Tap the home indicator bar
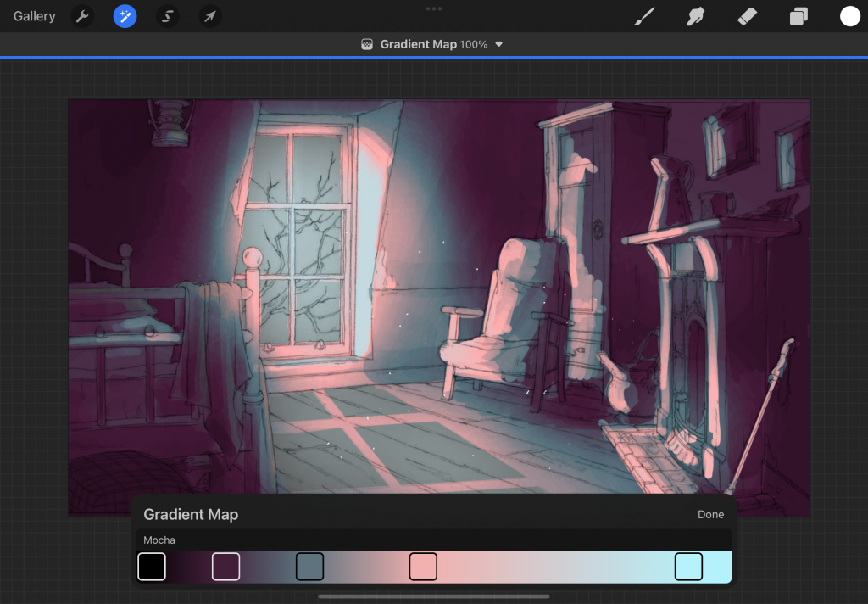Viewport: 868px width, 604px height. pyautogui.click(x=434, y=597)
